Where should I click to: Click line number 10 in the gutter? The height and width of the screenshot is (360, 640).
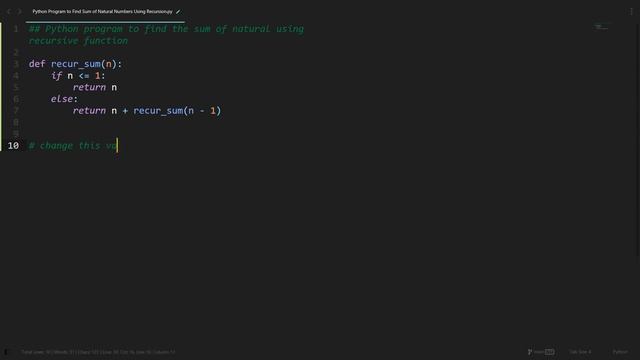(13, 146)
